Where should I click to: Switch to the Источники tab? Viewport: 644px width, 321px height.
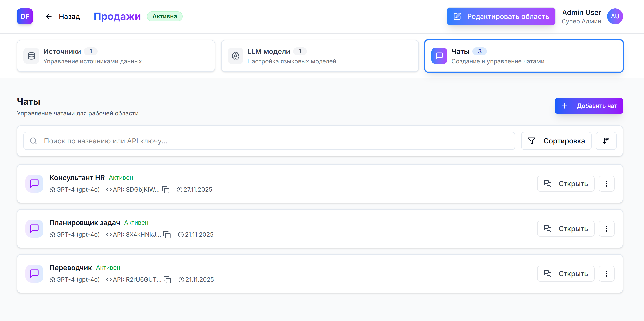(x=116, y=56)
